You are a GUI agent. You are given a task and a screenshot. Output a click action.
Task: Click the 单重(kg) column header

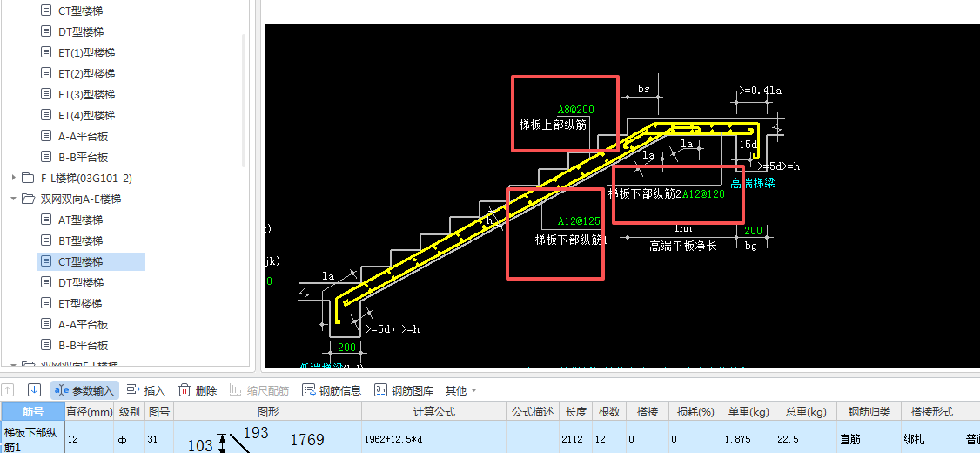(748, 411)
